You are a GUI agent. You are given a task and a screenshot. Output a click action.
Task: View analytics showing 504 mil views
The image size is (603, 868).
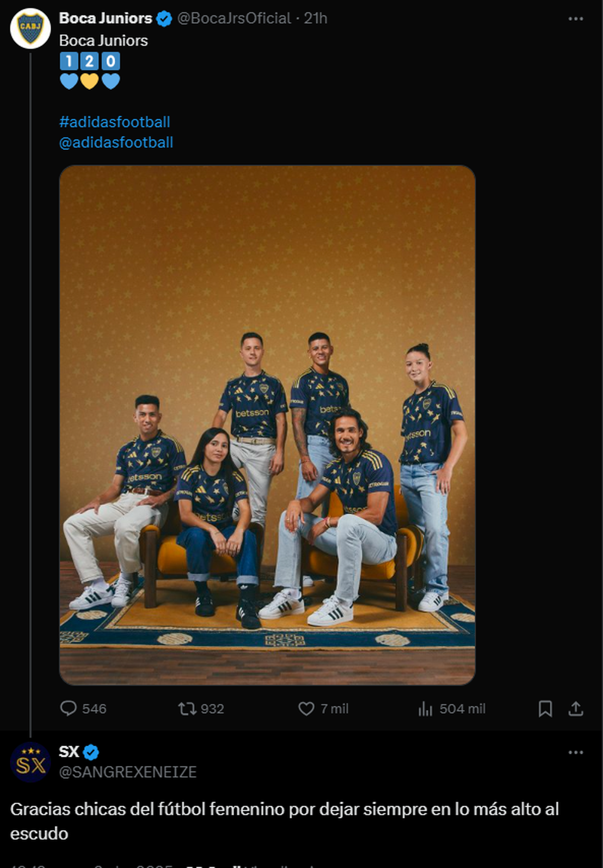point(425,709)
